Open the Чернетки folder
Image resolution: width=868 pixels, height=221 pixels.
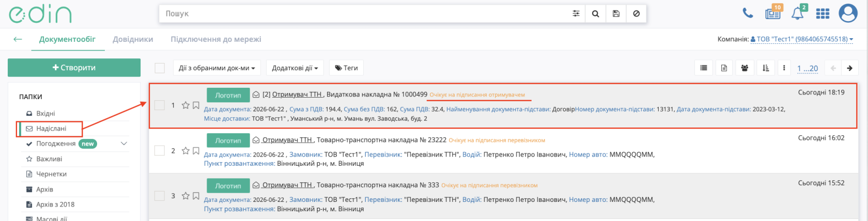pyautogui.click(x=51, y=174)
